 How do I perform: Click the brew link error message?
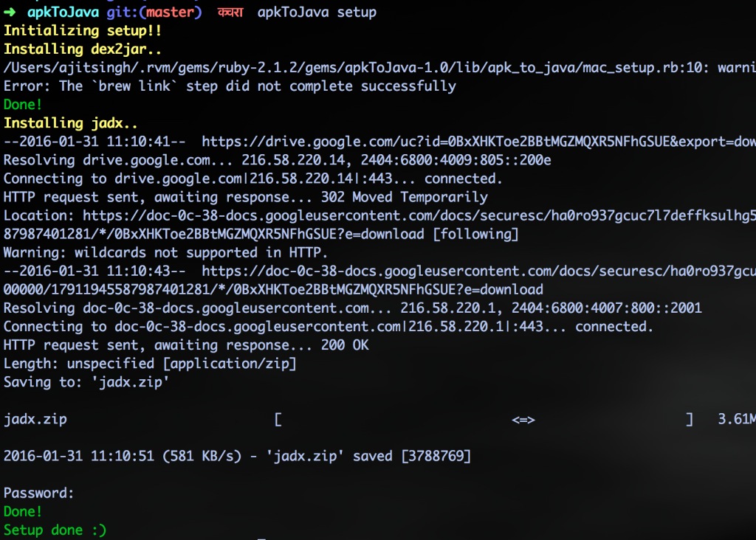(x=230, y=86)
